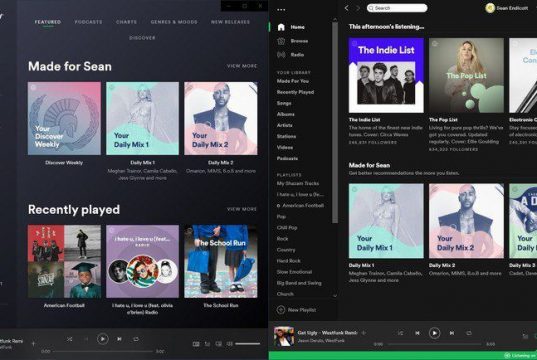Click the New Playlist button
Viewport: 537px width, 360px height.
(296, 310)
